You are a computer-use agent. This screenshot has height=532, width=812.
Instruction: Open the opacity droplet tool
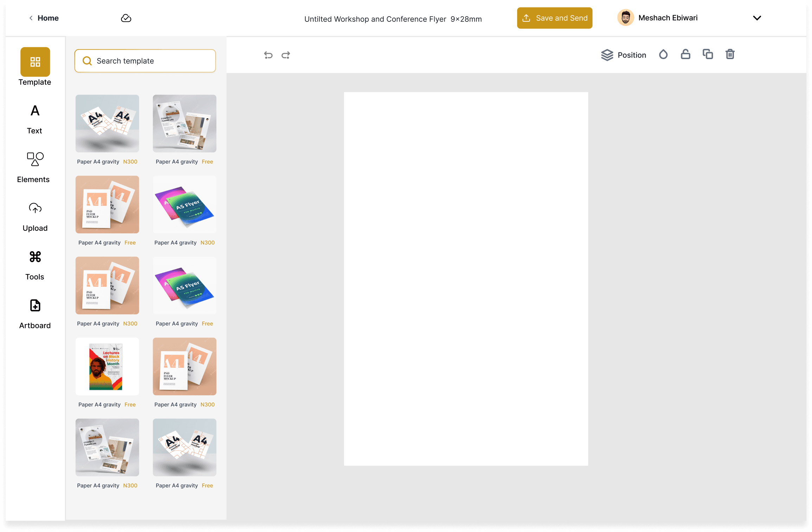pos(663,54)
